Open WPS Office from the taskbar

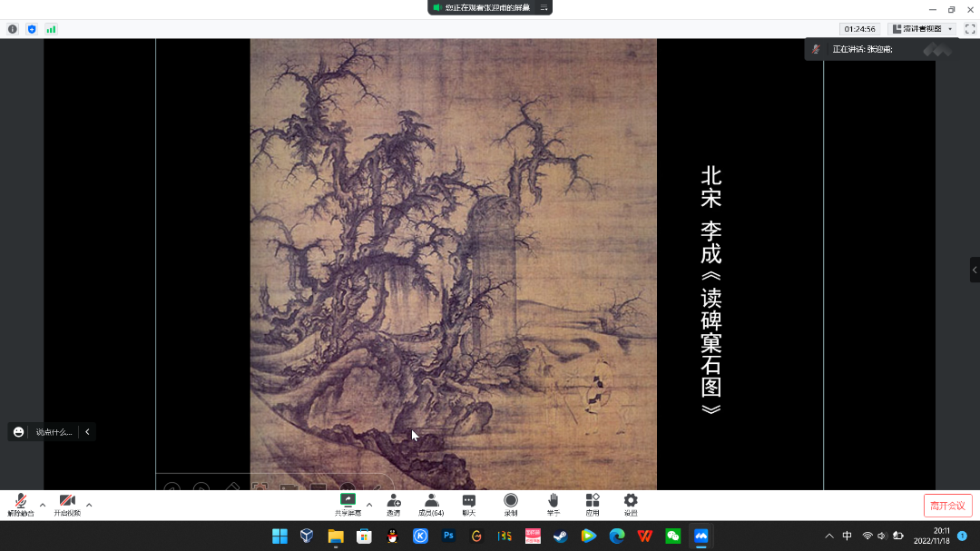[x=645, y=536]
